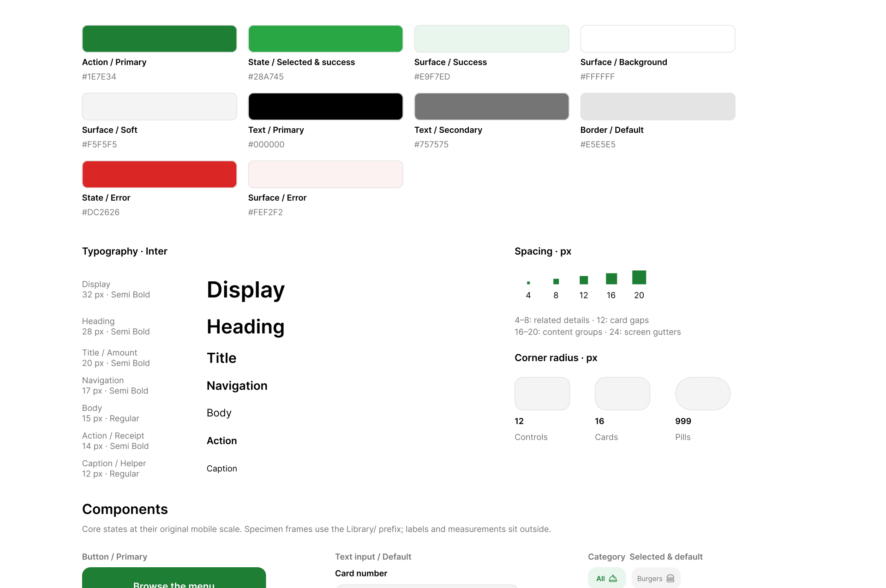Select the Button / Primary label
This screenshot has height=588, width=886.
[x=114, y=557]
